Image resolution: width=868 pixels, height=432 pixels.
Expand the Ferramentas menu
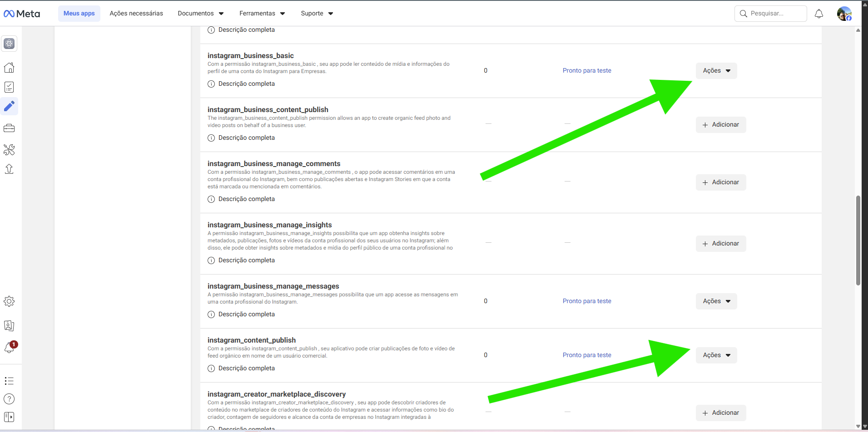click(x=262, y=14)
